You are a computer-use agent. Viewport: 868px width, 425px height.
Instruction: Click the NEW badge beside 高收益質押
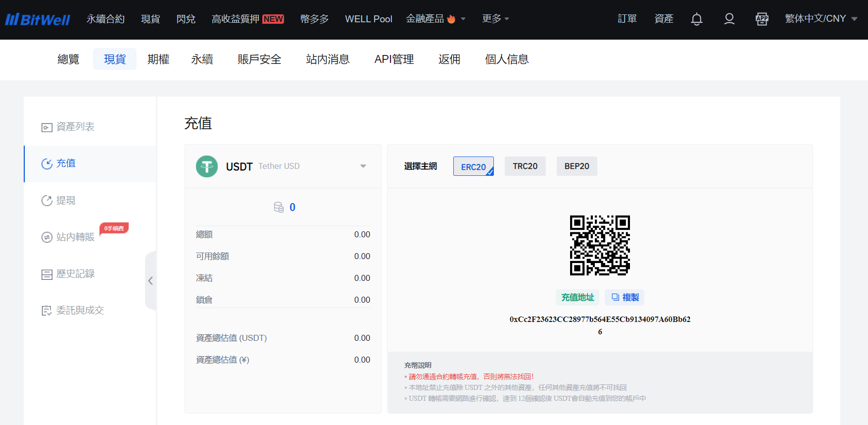tap(273, 19)
